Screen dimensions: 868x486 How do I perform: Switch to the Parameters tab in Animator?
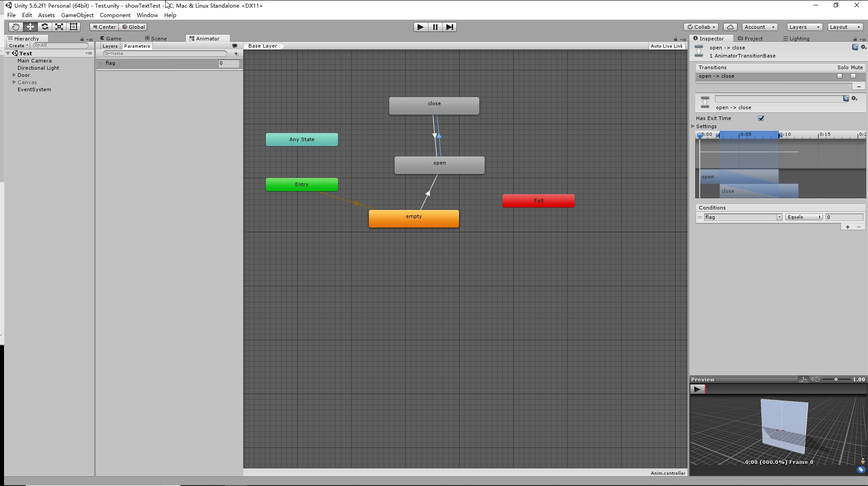[137, 46]
